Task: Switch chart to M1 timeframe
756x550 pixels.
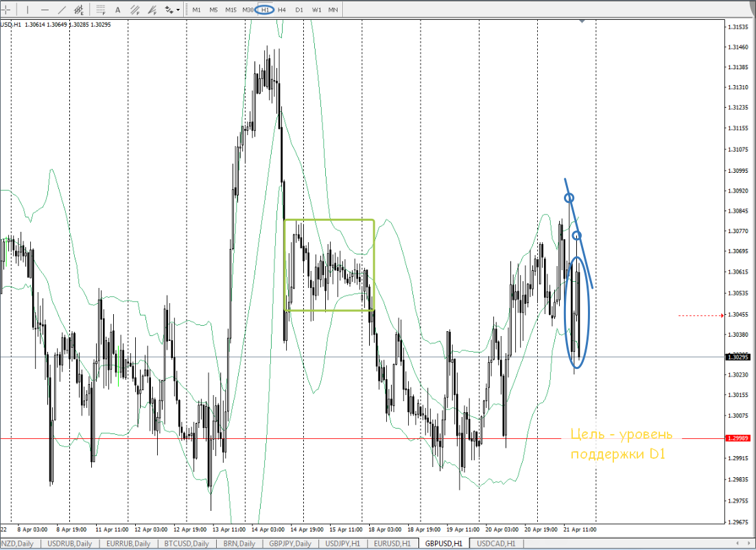Action: (x=196, y=10)
